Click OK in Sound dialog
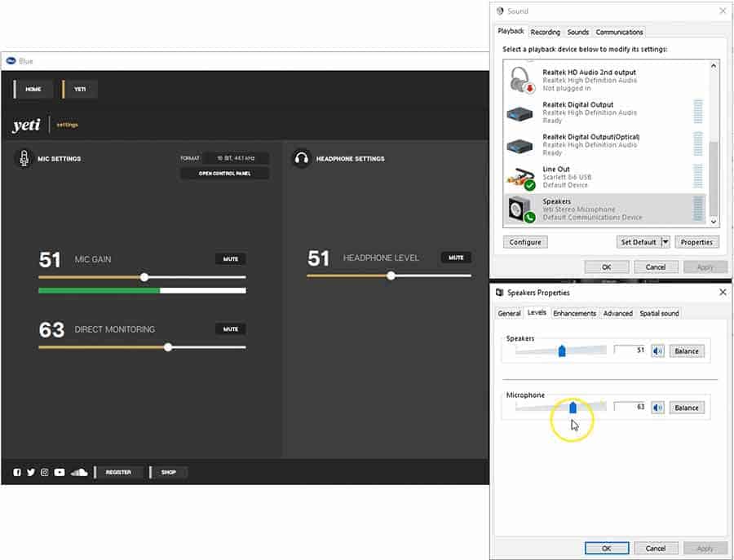 606,267
